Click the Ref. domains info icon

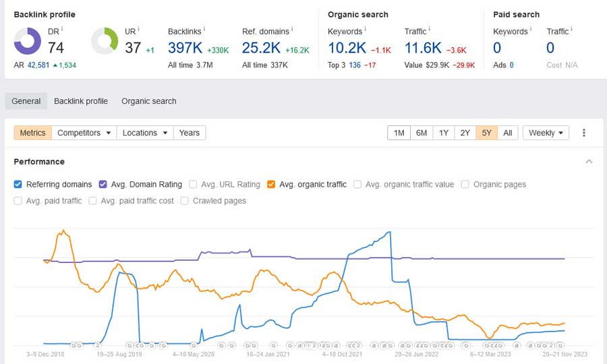pos(292,29)
